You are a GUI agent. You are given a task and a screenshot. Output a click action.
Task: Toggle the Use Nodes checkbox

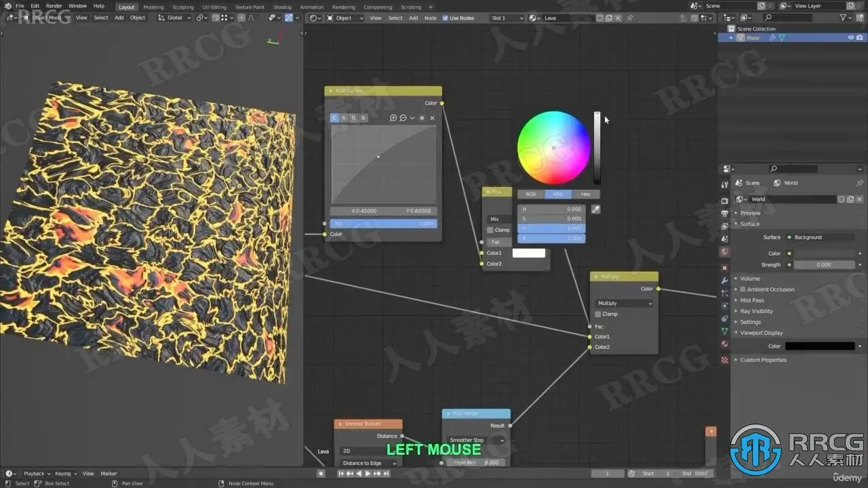click(x=445, y=18)
